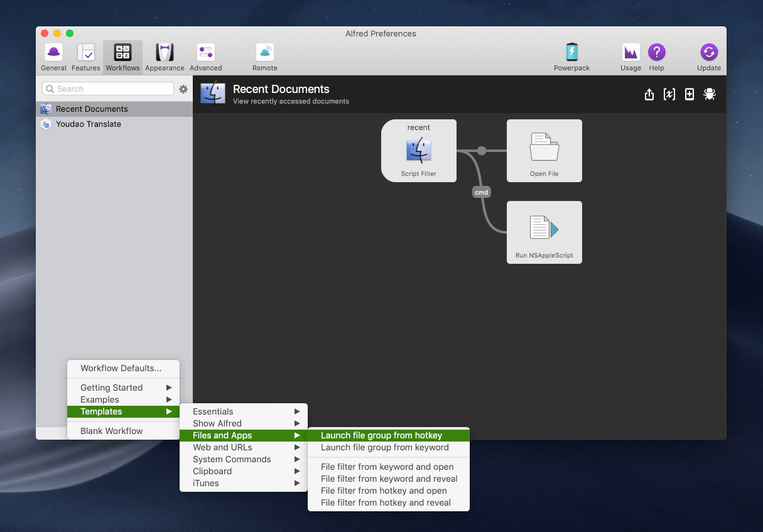Open the General preferences tab
The width and height of the screenshot is (763, 532).
[53, 57]
